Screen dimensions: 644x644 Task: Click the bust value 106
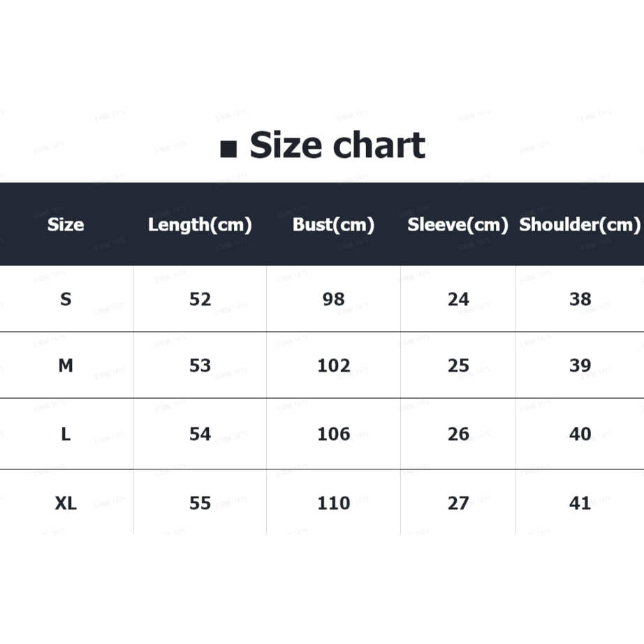333,434
